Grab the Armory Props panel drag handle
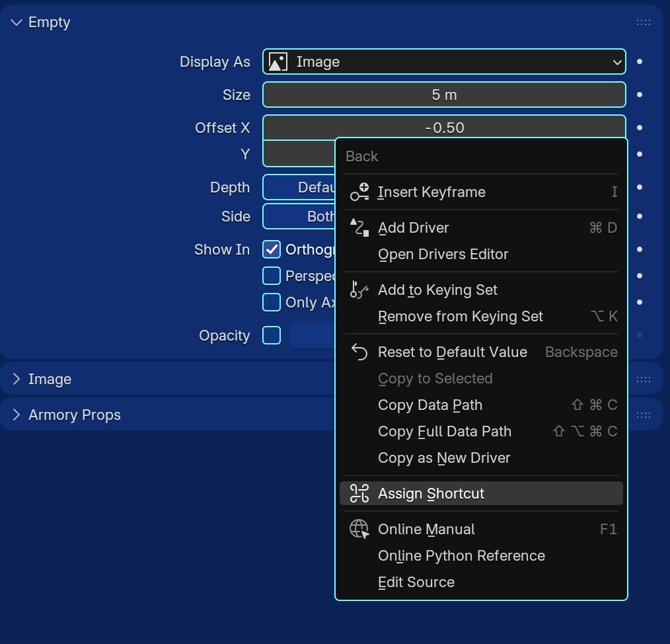Image resolution: width=670 pixels, height=644 pixels. pyautogui.click(x=644, y=415)
